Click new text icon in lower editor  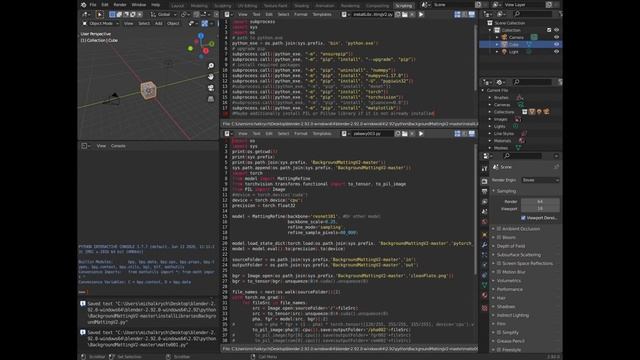point(398,133)
